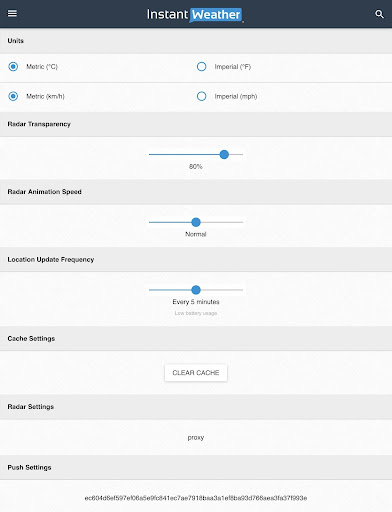Click the Radar Settings section header
The width and height of the screenshot is (392, 512).
click(x=196, y=407)
